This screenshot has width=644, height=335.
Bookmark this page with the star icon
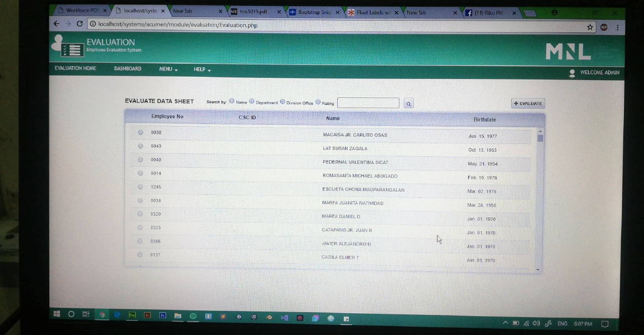pyautogui.click(x=590, y=27)
